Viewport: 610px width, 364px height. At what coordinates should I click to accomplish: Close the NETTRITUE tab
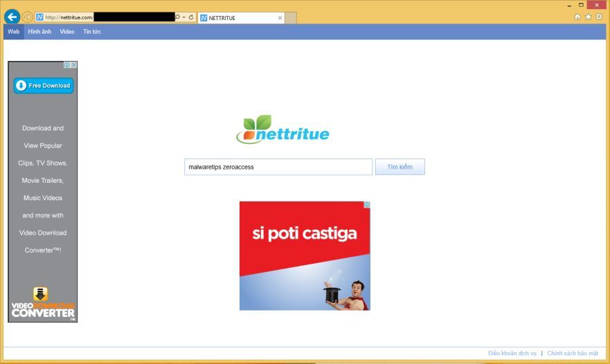[x=280, y=18]
